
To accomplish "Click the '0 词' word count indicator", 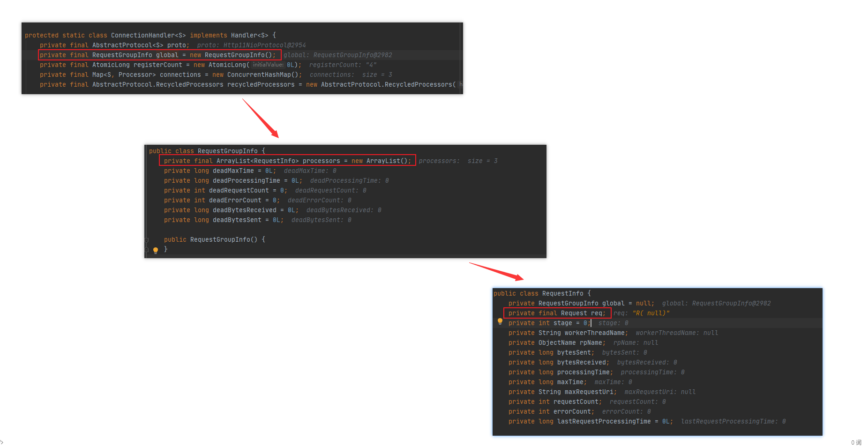I will point(856,442).
